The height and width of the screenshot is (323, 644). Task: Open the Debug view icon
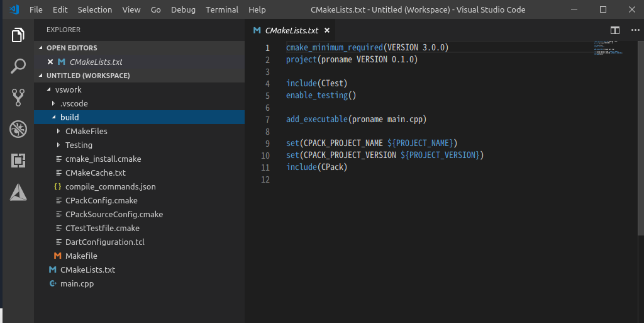pyautogui.click(x=18, y=130)
